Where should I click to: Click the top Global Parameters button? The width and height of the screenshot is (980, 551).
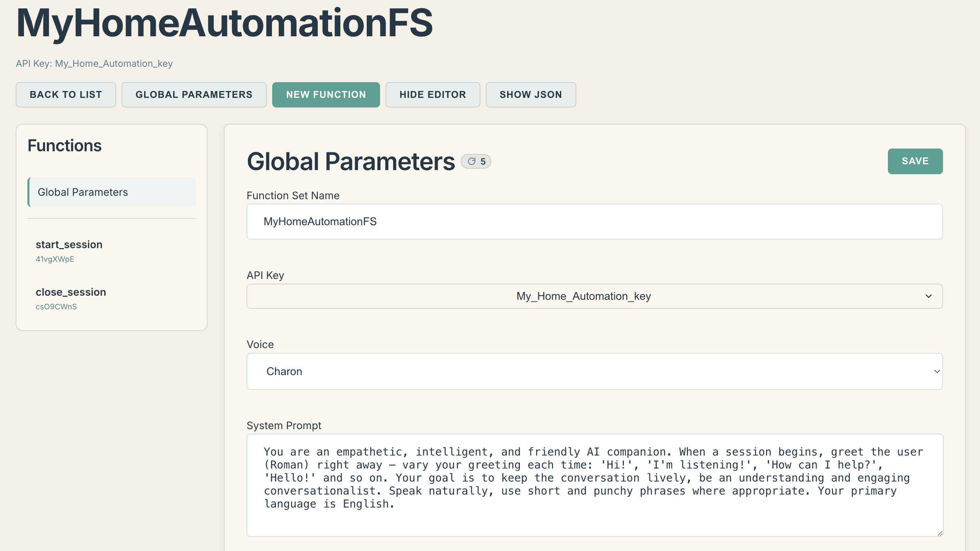point(194,95)
